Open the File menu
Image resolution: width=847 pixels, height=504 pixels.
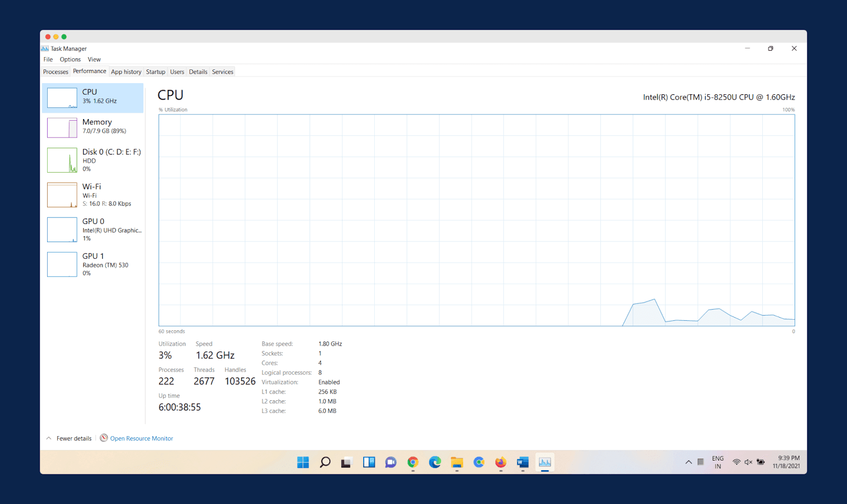tap(48, 59)
